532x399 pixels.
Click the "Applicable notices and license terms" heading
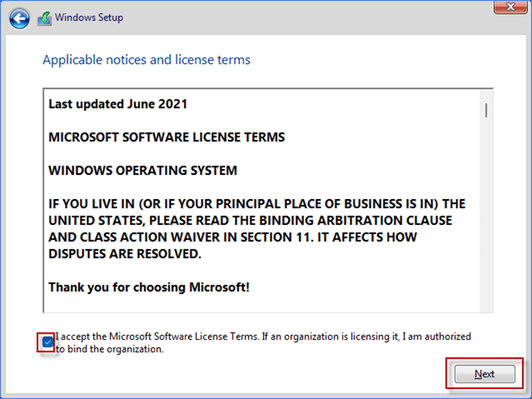click(147, 59)
